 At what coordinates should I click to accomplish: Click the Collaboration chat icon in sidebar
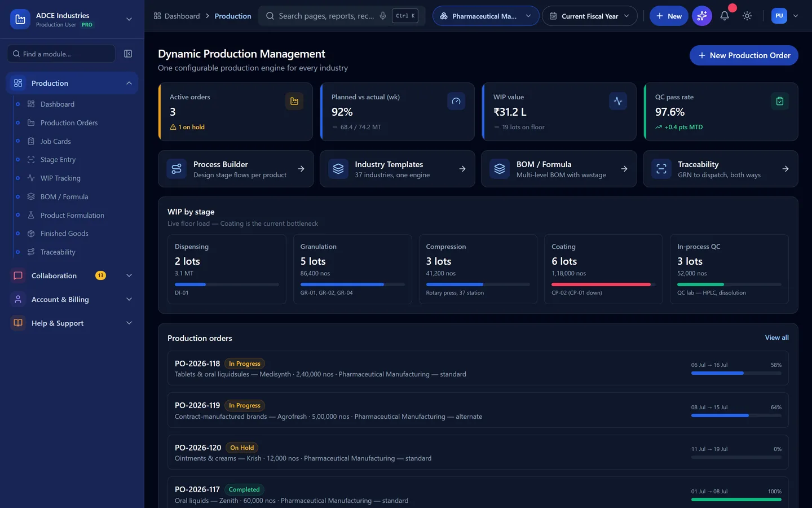[x=18, y=275]
